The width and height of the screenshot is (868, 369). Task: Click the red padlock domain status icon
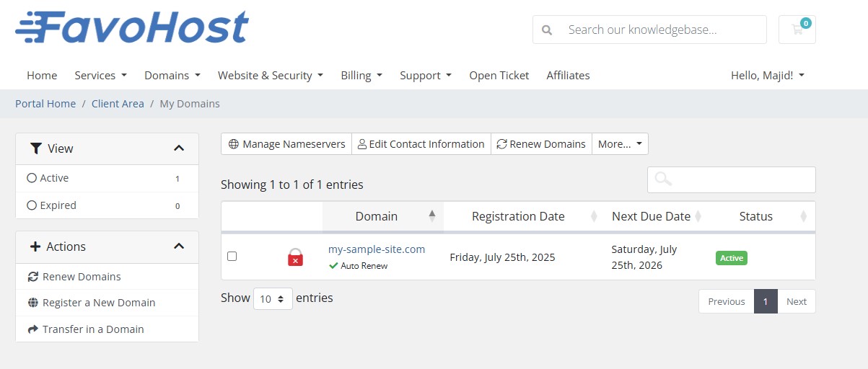coord(295,257)
